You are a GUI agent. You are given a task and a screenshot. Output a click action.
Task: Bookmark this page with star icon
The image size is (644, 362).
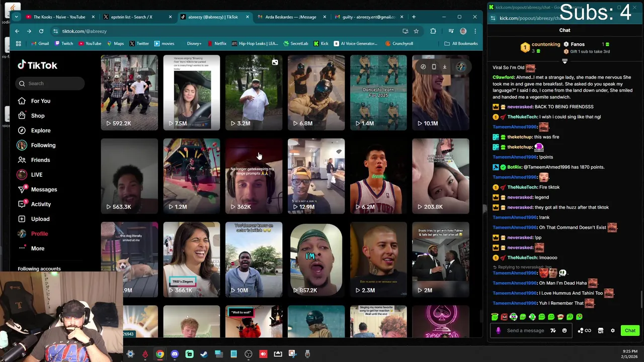pos(416,31)
